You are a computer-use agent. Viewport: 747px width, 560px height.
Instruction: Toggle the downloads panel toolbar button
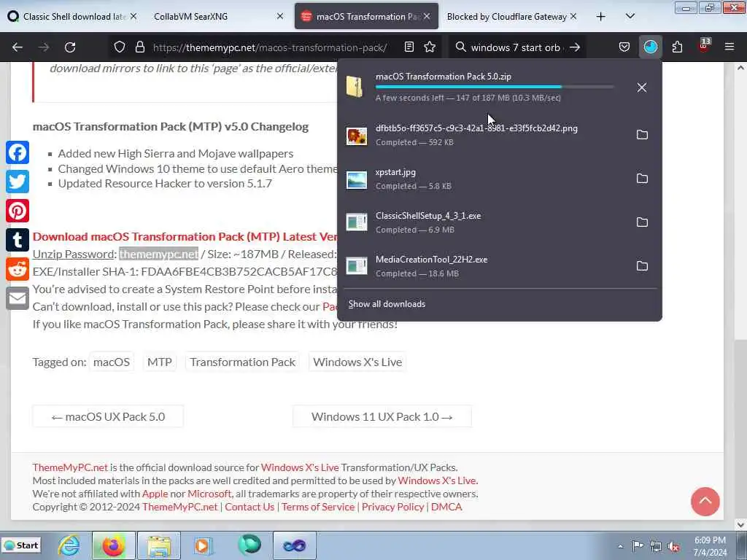click(650, 47)
